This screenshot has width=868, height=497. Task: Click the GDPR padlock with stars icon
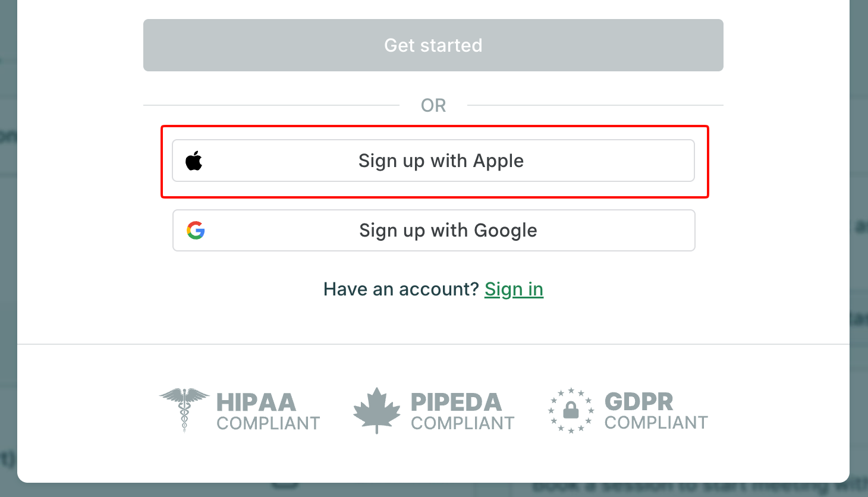click(x=571, y=410)
